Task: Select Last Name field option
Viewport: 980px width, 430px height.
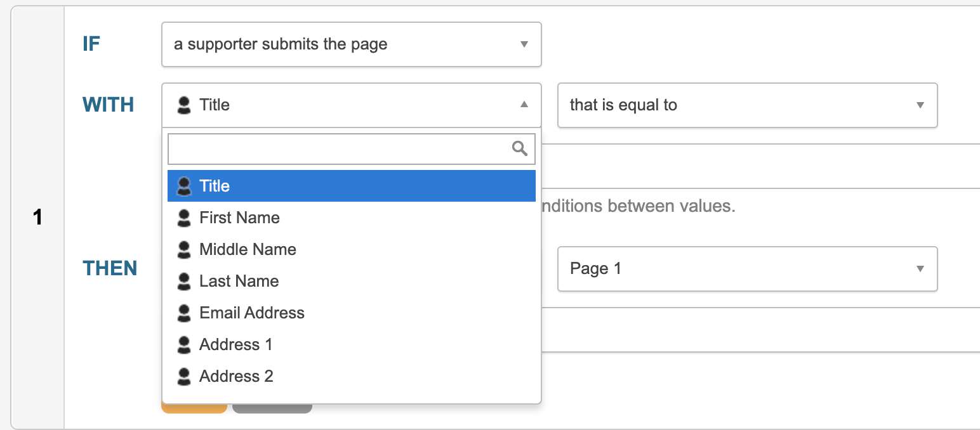Action: click(239, 281)
